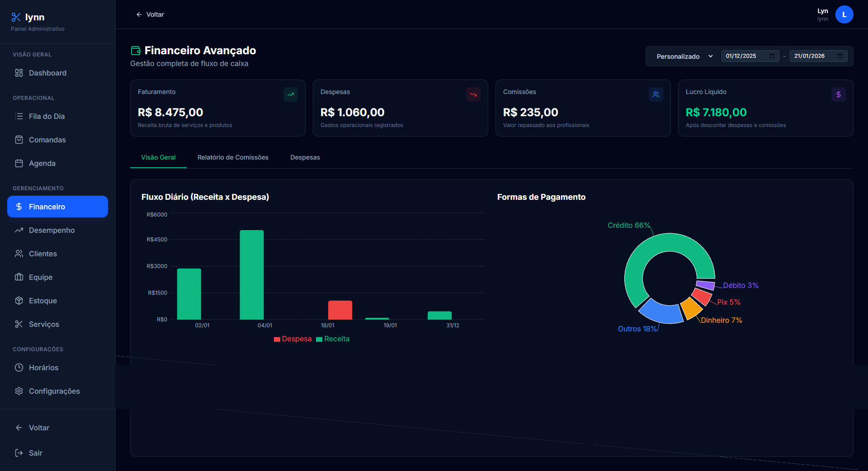Open Estoque in the sidebar
868x471 pixels.
tap(43, 301)
